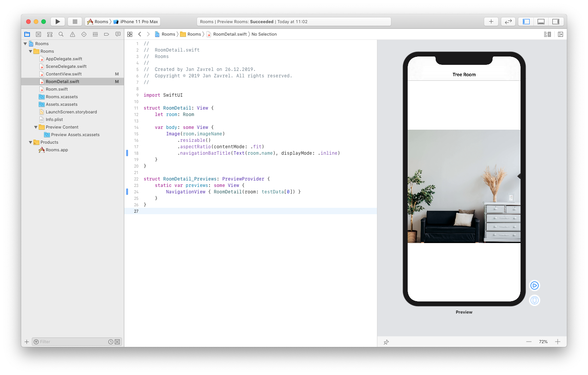Open the Breakpoint navigator flag icon
The width and height of the screenshot is (588, 375).
point(106,34)
